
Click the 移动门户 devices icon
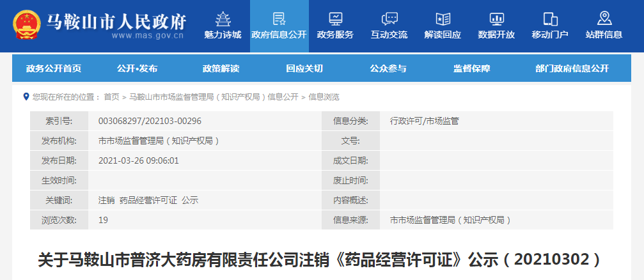tap(550, 19)
